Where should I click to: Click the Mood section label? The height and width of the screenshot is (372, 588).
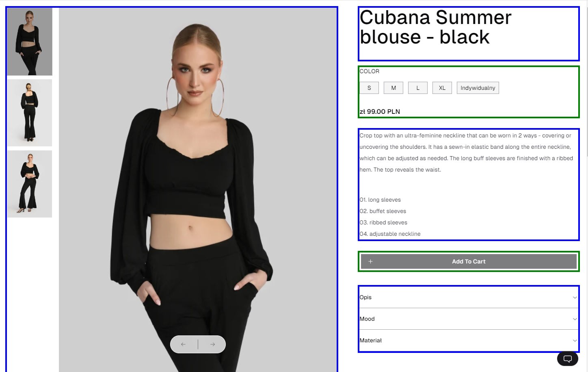(367, 319)
